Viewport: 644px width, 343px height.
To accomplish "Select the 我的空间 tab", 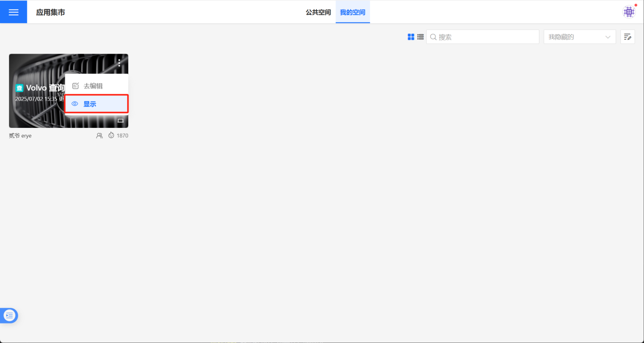I will click(x=352, y=12).
